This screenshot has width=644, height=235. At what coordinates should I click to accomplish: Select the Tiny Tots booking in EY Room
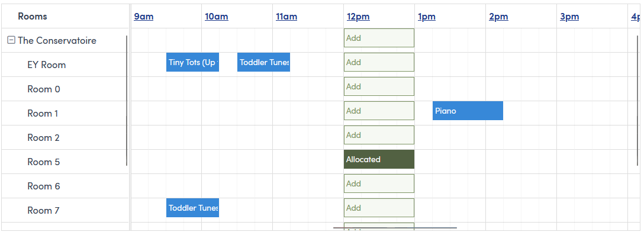point(192,62)
